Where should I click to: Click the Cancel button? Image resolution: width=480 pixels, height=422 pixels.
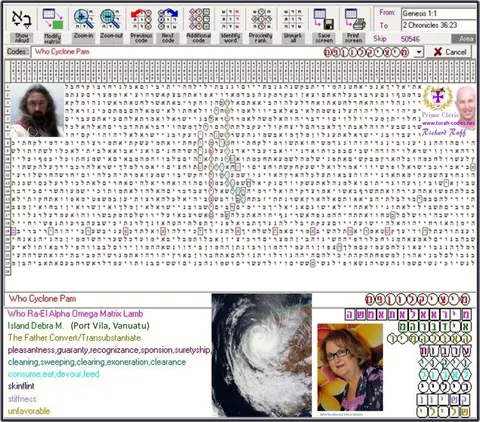point(449,52)
